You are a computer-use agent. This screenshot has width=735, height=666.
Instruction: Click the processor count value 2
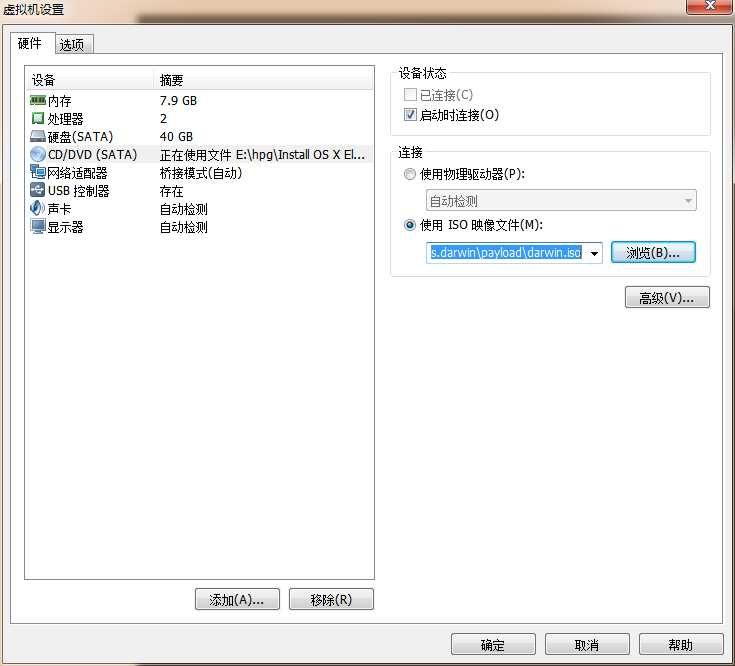(x=163, y=118)
